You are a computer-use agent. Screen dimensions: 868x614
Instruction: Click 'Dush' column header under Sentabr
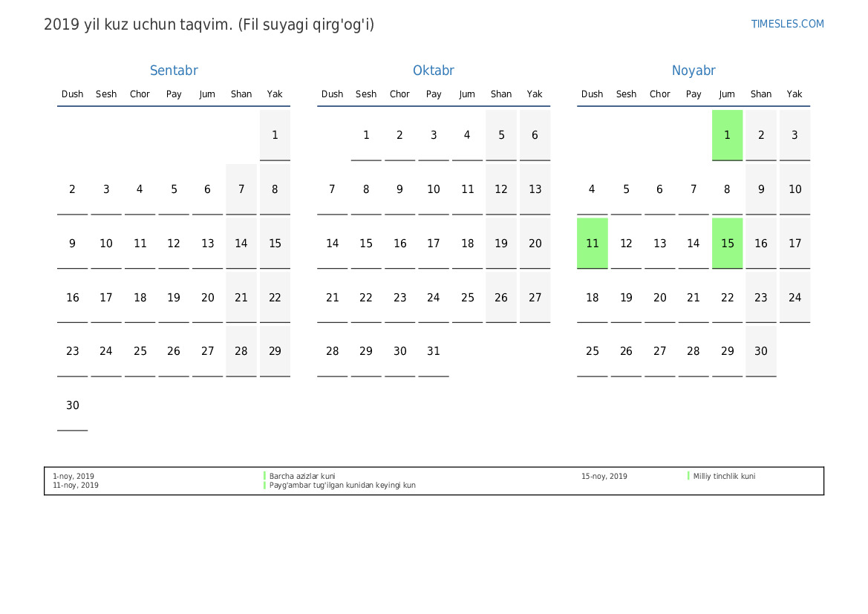(x=72, y=94)
